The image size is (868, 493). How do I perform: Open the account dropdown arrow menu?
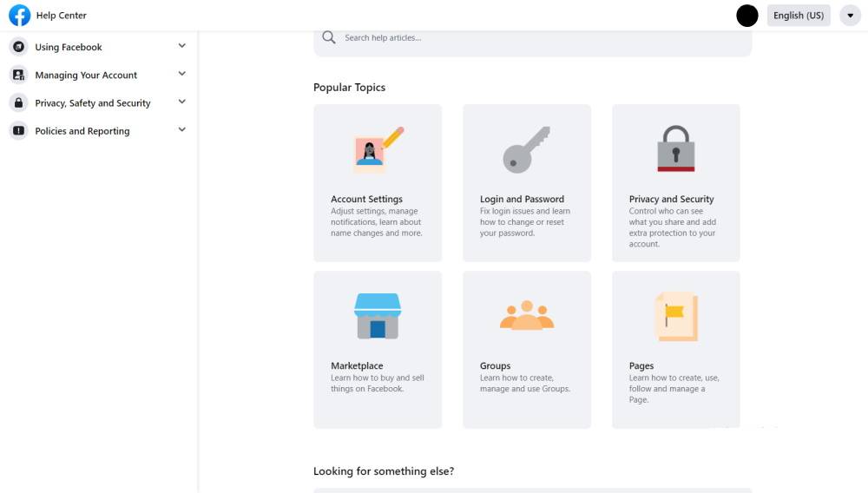[849, 16]
